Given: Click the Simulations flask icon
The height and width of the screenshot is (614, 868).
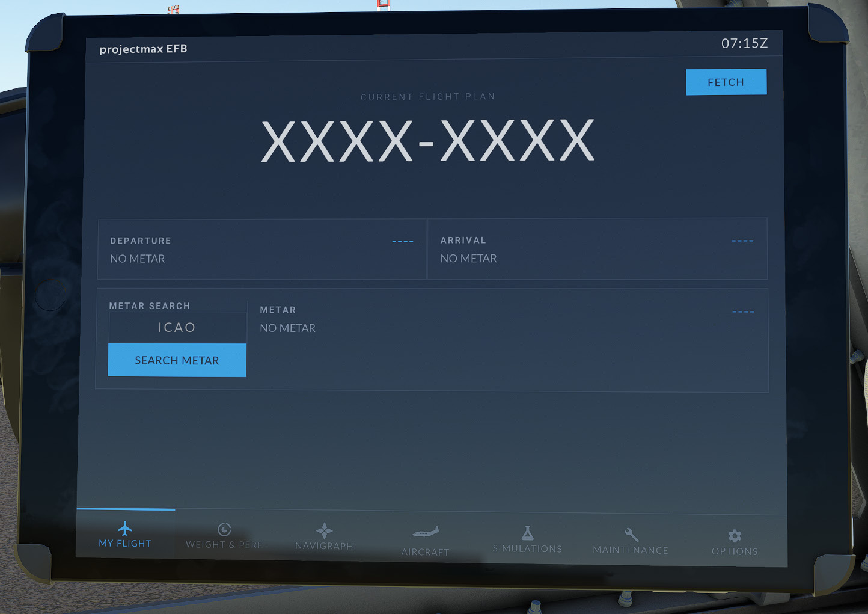Looking at the screenshot, I should click(527, 533).
